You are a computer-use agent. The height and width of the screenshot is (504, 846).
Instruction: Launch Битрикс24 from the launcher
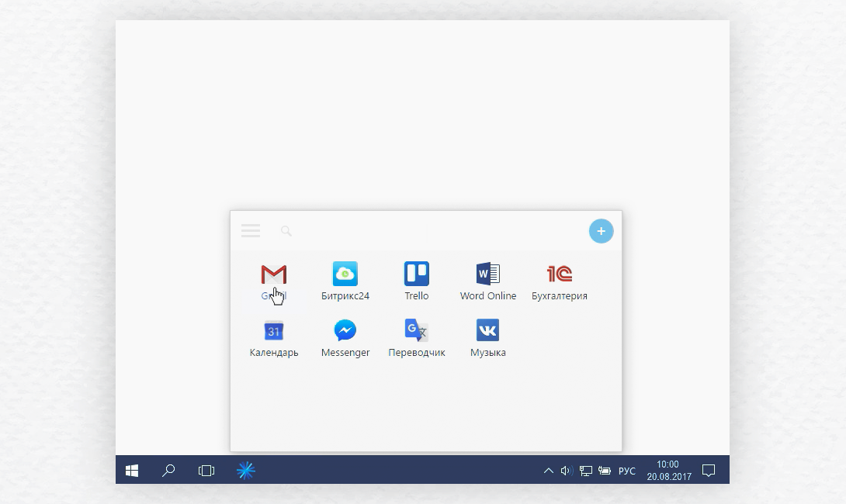tap(345, 274)
